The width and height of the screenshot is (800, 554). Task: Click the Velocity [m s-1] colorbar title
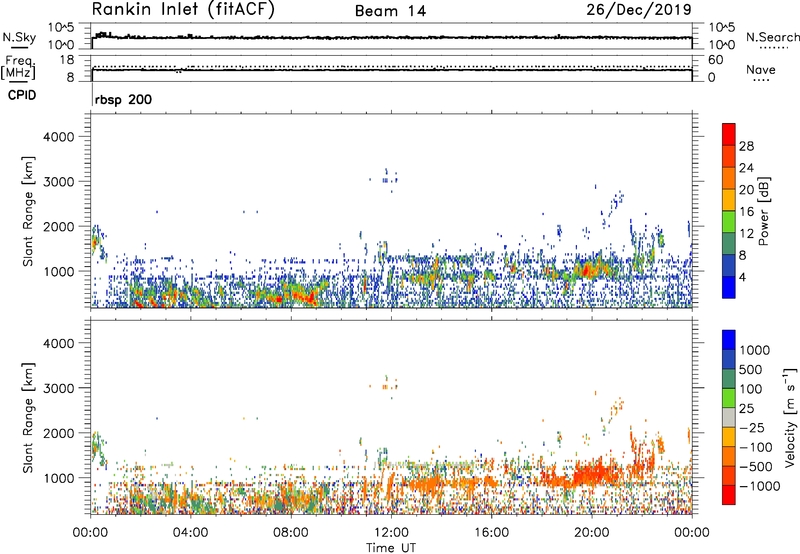(x=790, y=417)
